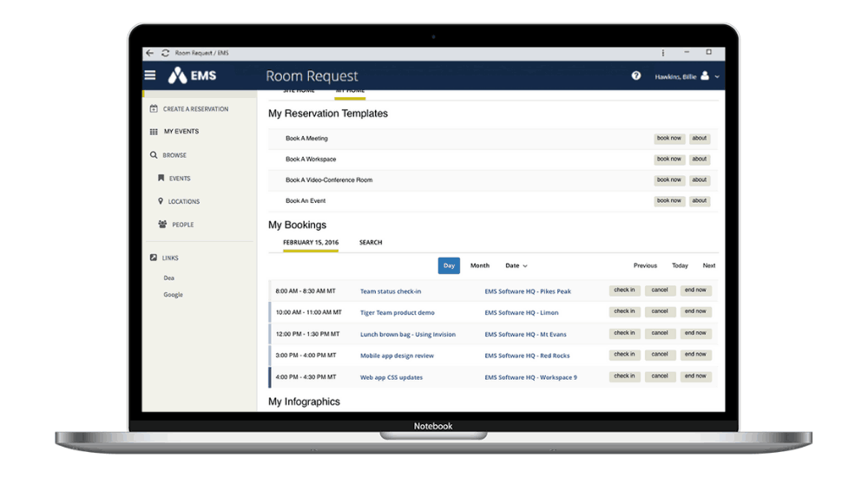
Task: Expand the Hawkins, Billie account dropdown arrow
Action: point(717,77)
